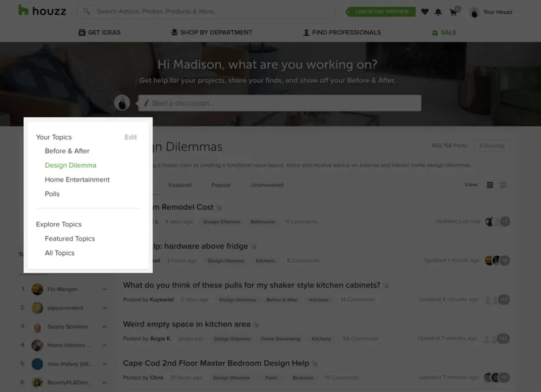Click the Labor Day Preview button
This screenshot has width=541, height=392.
pyautogui.click(x=381, y=12)
